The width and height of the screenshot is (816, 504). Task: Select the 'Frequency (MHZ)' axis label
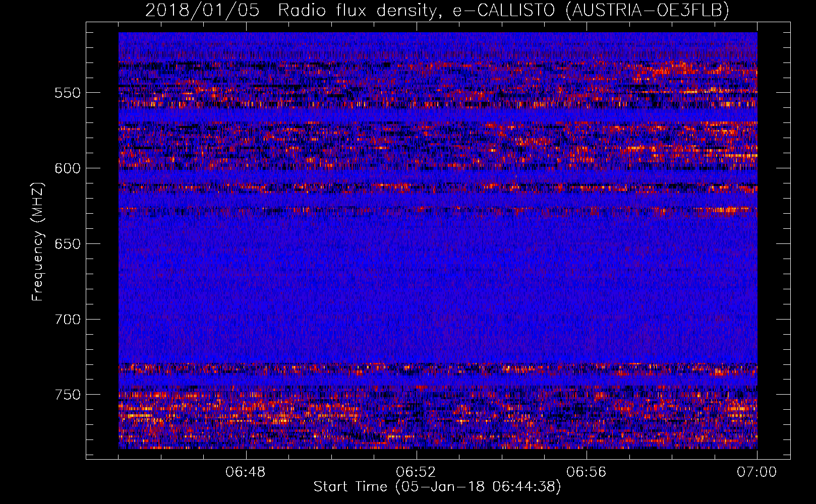[38, 241]
